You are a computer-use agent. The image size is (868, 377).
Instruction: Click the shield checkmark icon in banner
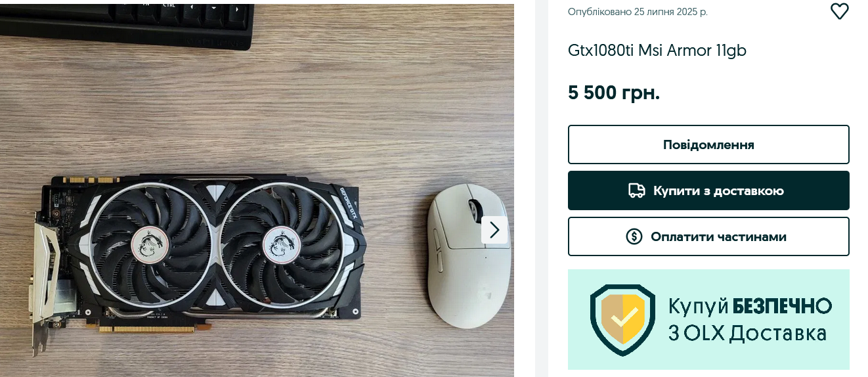622,319
